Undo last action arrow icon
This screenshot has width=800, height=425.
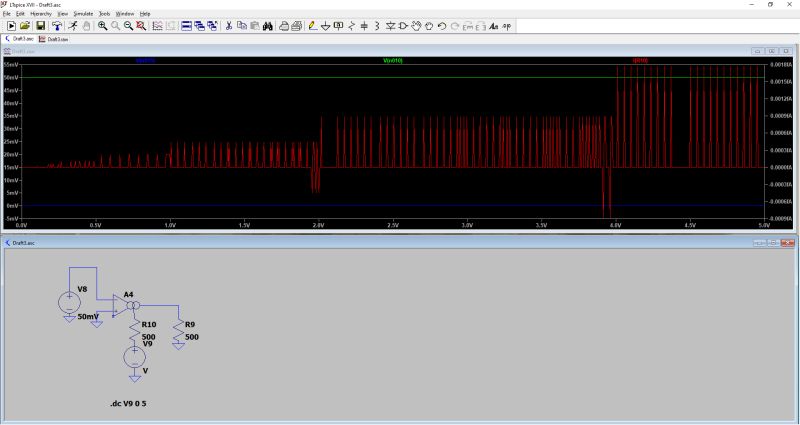pyautogui.click(x=442, y=26)
